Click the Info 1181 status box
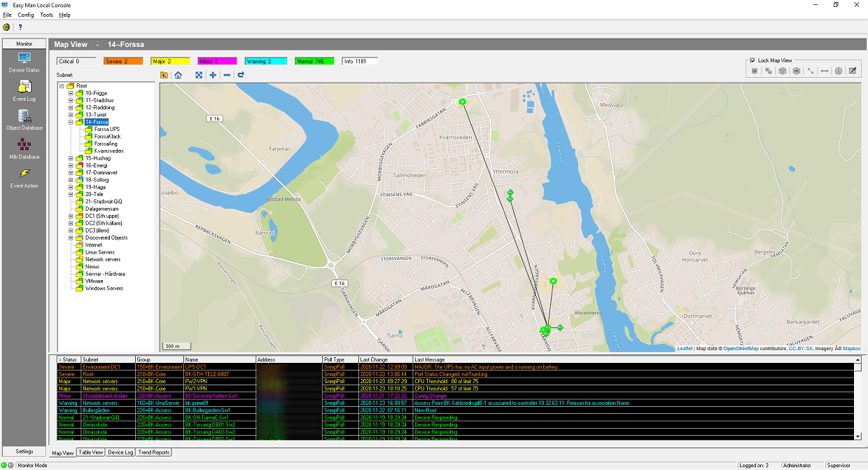 pos(360,62)
